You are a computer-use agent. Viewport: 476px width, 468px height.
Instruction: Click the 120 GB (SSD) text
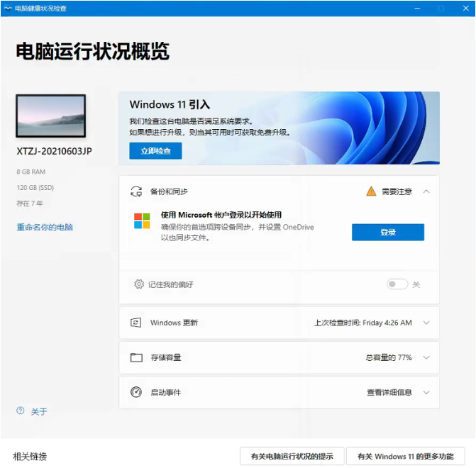click(x=35, y=188)
